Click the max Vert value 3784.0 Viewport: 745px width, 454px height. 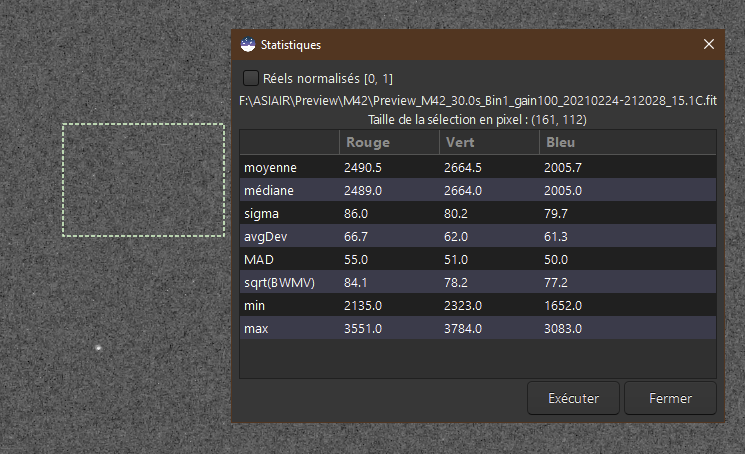[463, 329]
